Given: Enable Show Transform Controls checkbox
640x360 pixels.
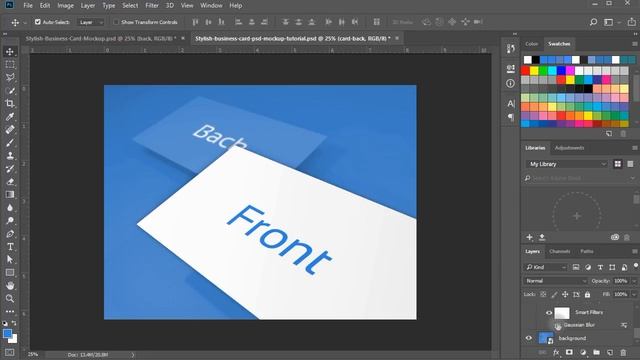Looking at the screenshot, I should tap(116, 22).
